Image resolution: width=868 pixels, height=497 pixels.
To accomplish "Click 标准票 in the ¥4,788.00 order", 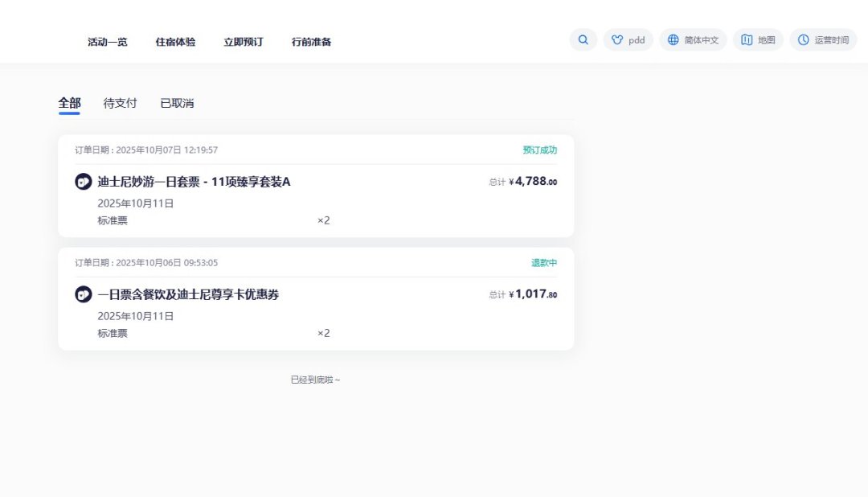I will coord(113,220).
